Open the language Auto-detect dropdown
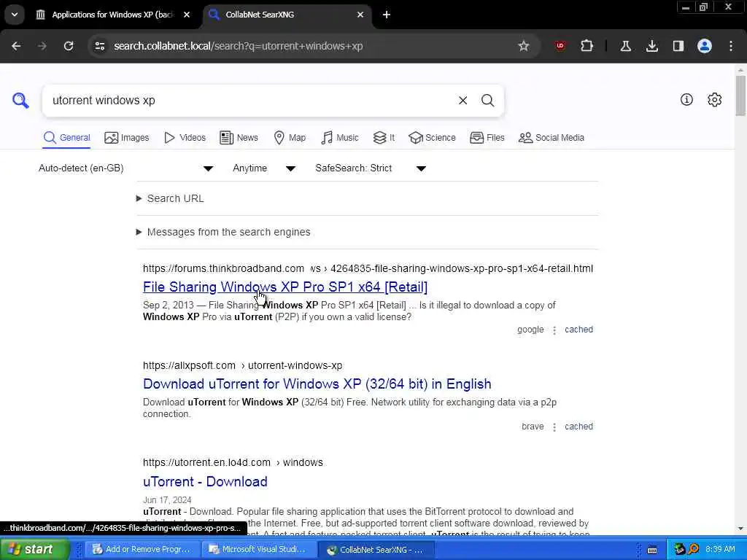This screenshot has width=747, height=560. tap(125, 168)
